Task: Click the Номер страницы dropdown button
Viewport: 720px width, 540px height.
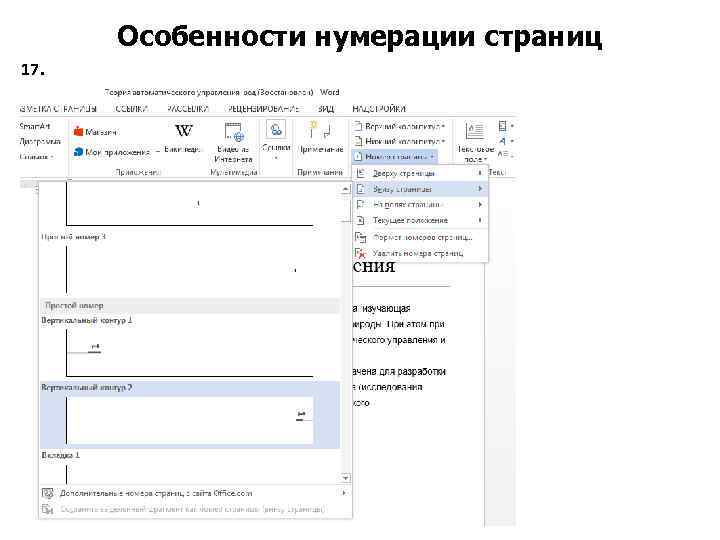Action: 394,157
